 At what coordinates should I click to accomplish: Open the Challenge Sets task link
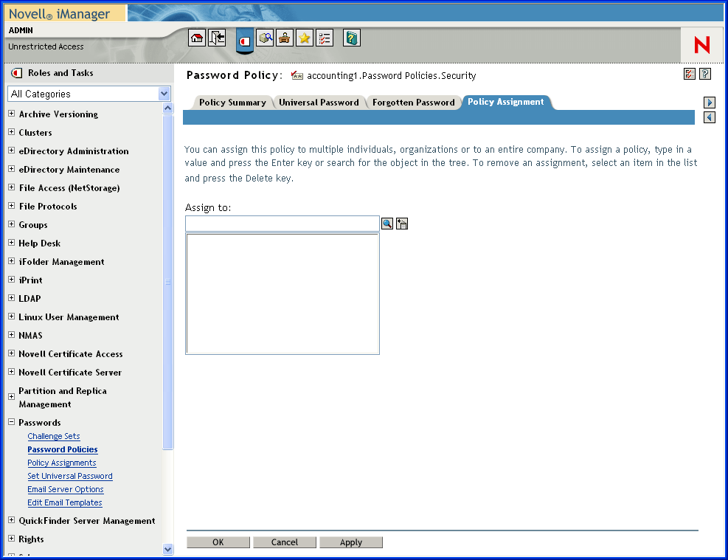pos(53,436)
